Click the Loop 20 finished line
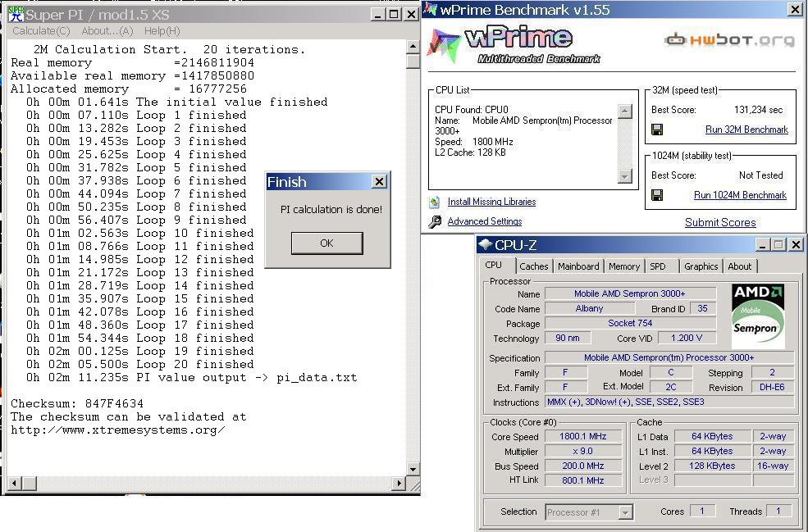The image size is (808, 532). point(140,364)
